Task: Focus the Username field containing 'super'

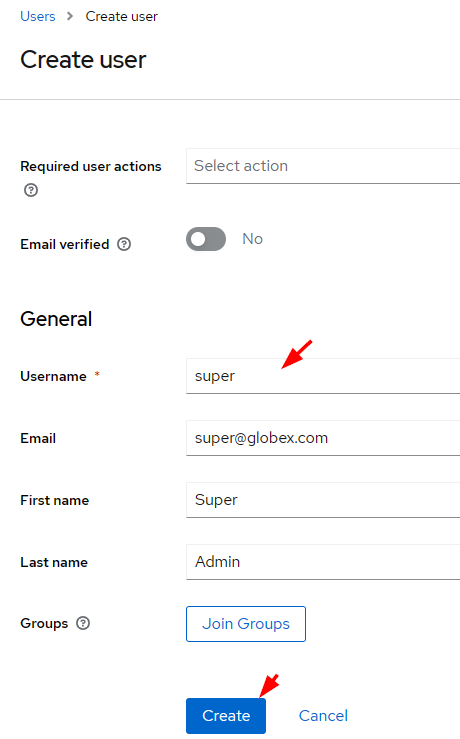Action: (323, 376)
